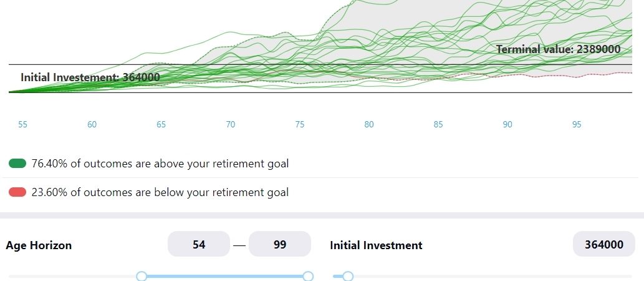
Task: Click the blue Age Horizon slider track
Action: [224, 276]
